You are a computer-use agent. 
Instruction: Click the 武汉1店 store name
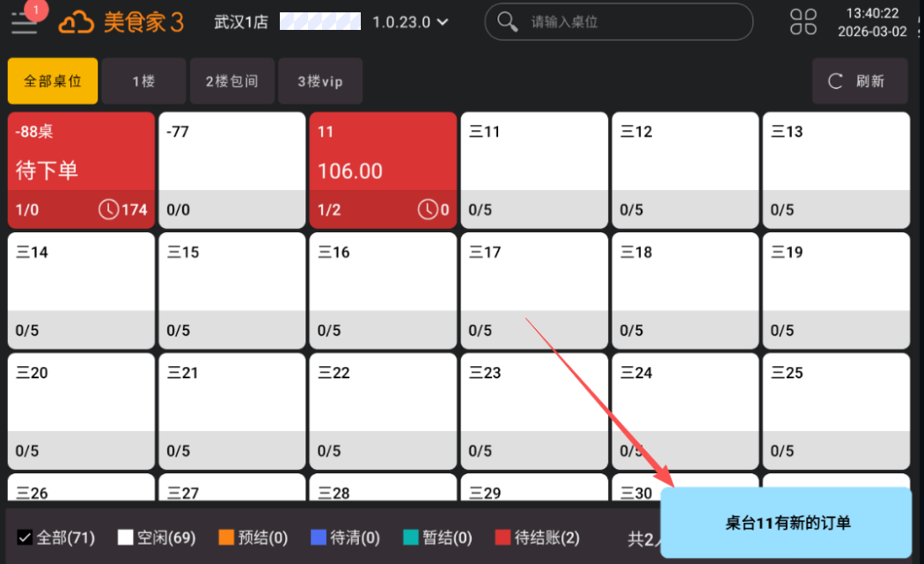point(241,22)
